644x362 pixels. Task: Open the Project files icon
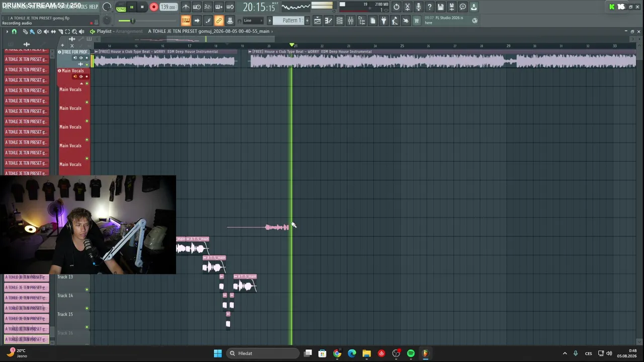(373, 21)
